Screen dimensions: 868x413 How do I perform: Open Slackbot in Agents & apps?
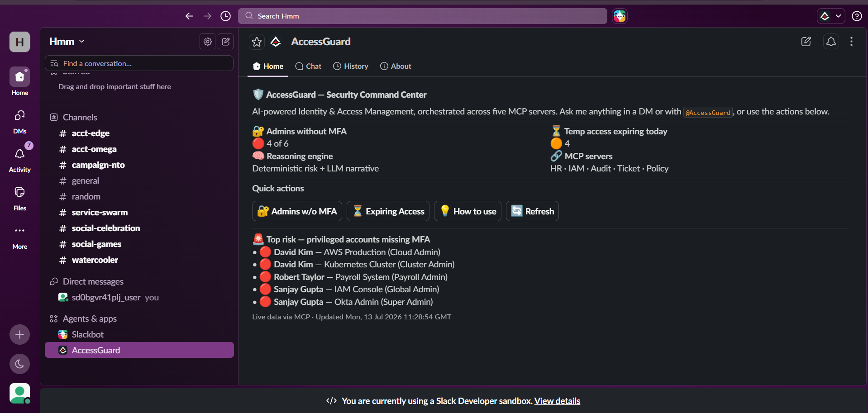tap(139, 334)
